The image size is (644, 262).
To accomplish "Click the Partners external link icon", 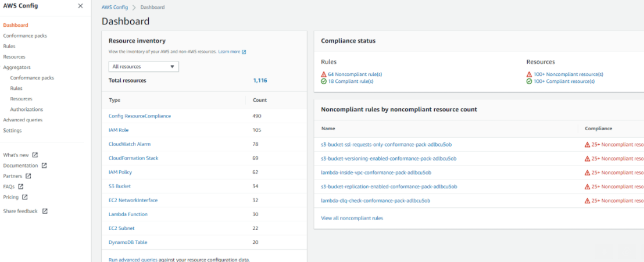I will 28,176.
